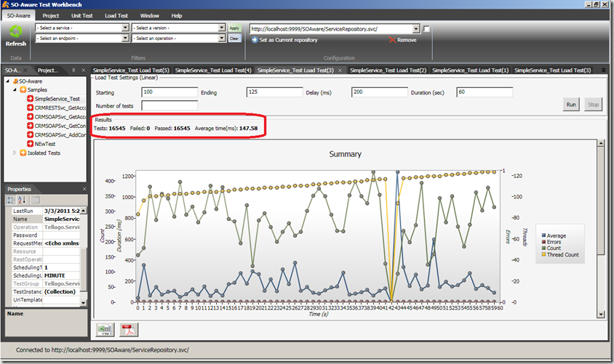614x364 pixels.
Task: Open the document tab list dropdown
Action: coord(603,70)
